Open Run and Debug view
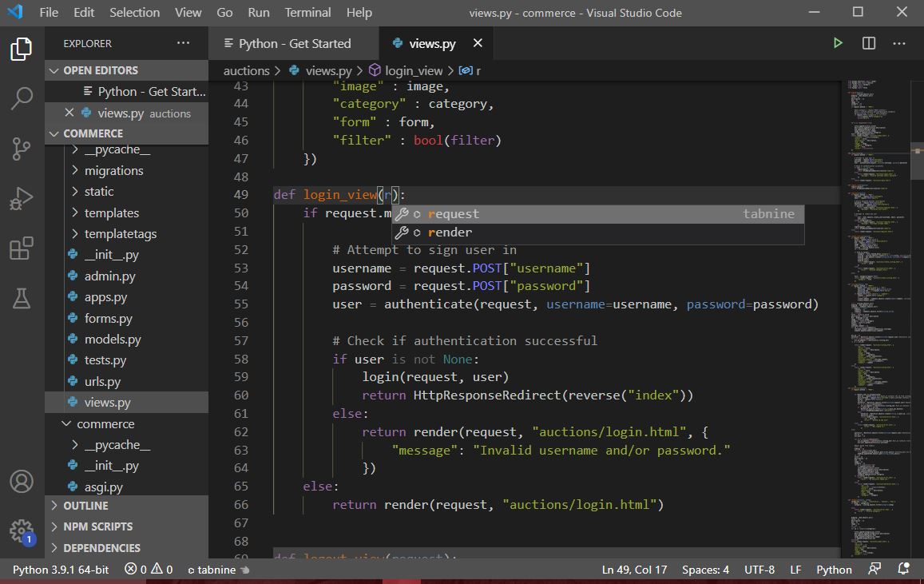The image size is (924, 584). click(x=22, y=198)
